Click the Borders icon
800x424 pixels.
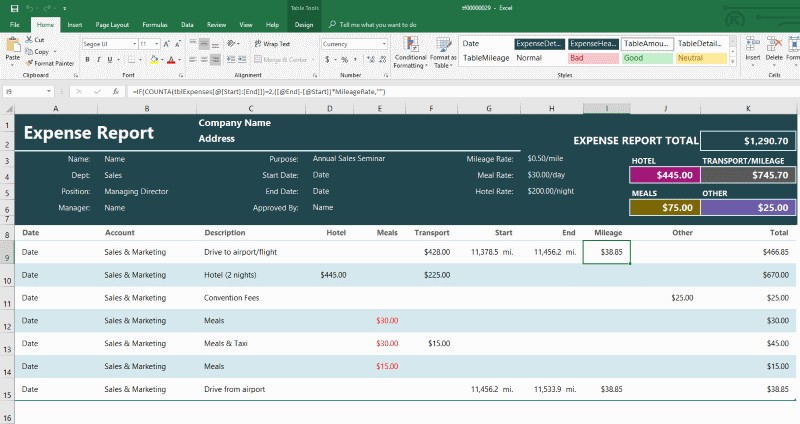tap(132, 60)
